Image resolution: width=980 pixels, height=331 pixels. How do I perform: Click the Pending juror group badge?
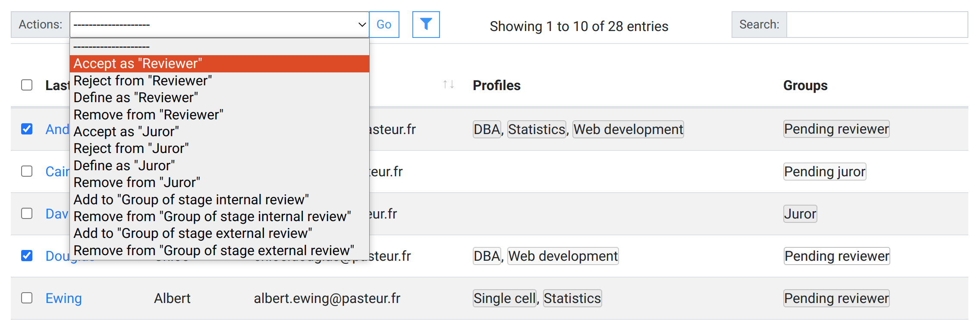pyautogui.click(x=824, y=172)
